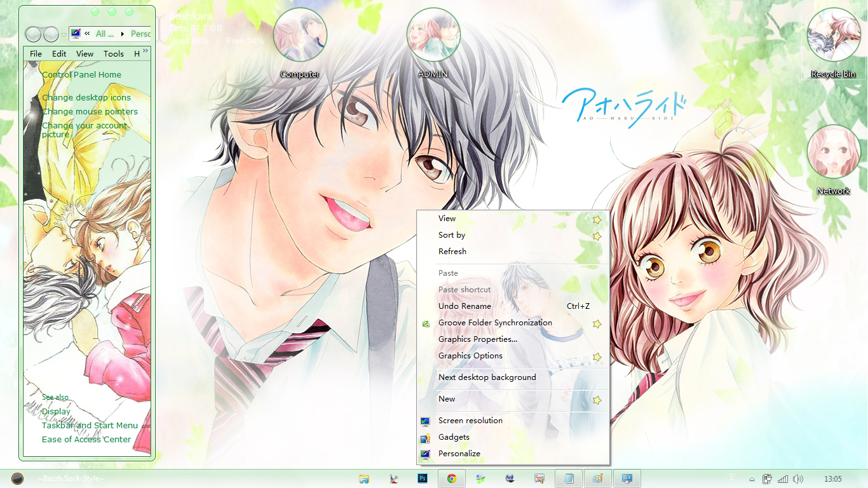868x488 pixels.
Task: Open Control Panel Home link
Action: coord(81,74)
